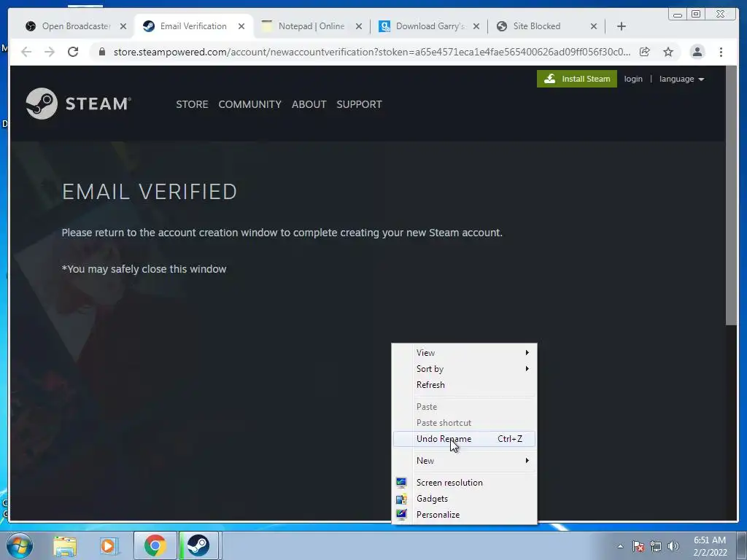
Task: Click the page vertical scrollbar thumb
Action: point(731,196)
